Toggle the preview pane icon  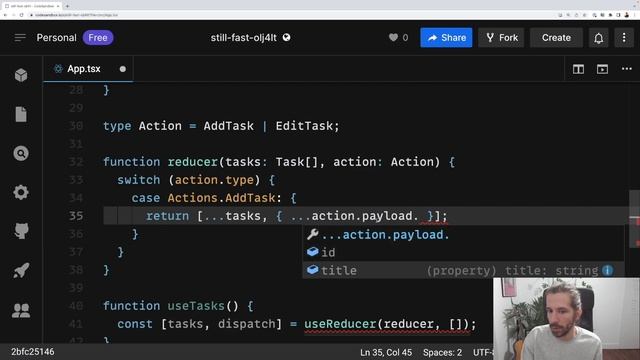pyautogui.click(x=602, y=69)
